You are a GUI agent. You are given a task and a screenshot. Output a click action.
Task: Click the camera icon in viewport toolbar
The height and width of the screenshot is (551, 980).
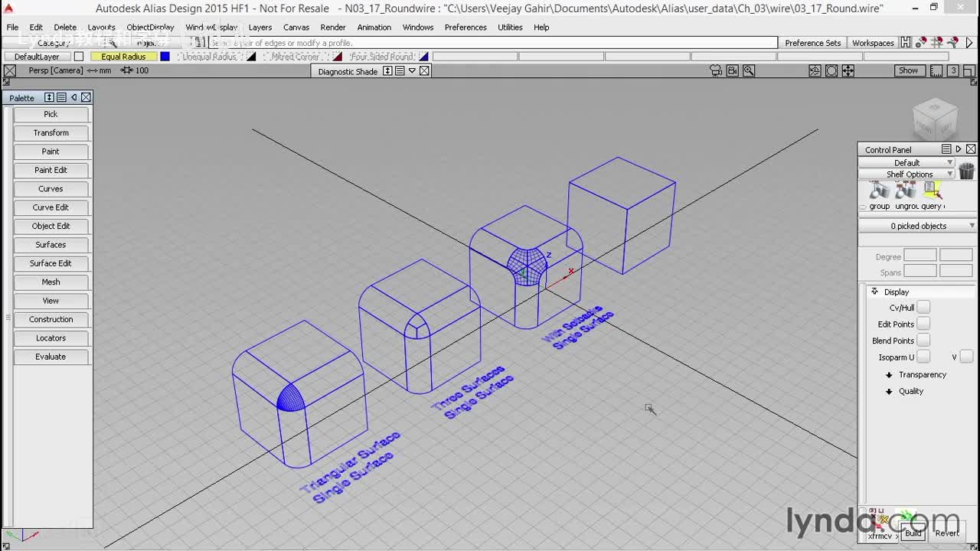click(x=716, y=70)
